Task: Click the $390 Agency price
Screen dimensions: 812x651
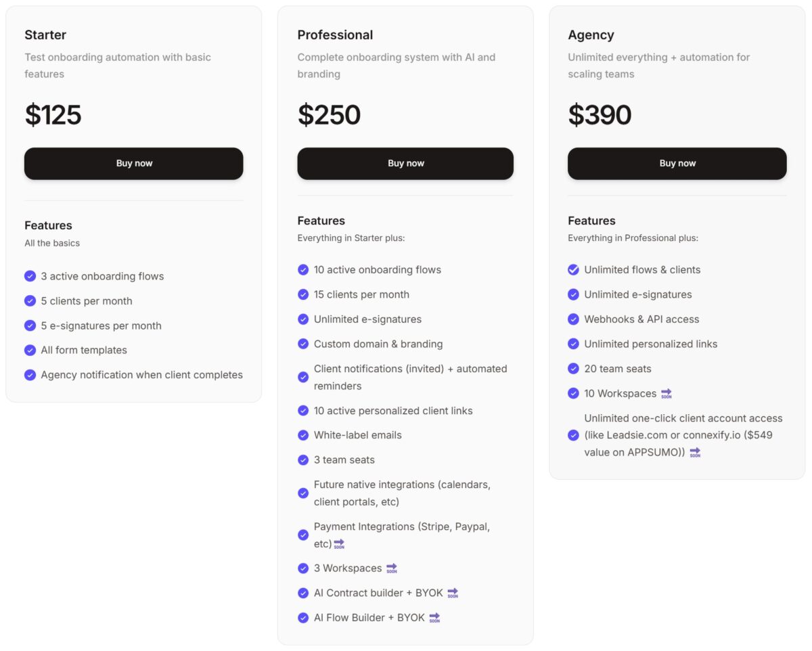Action: click(600, 115)
